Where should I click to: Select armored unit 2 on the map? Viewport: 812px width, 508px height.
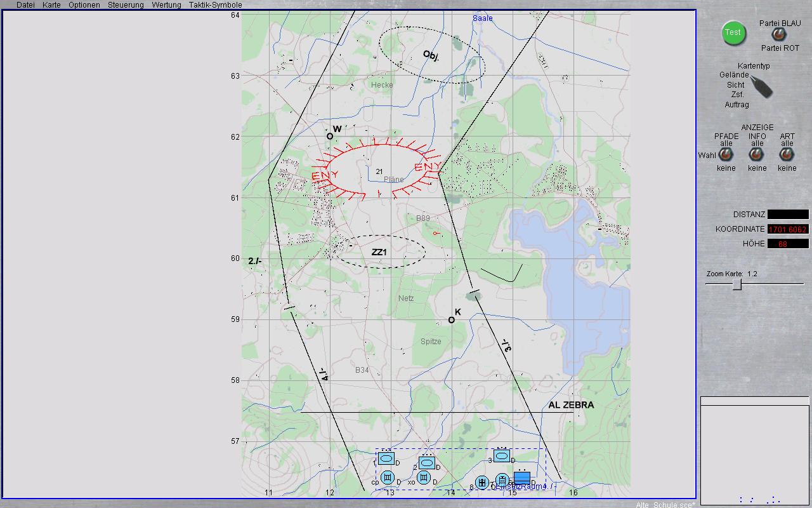point(427,463)
